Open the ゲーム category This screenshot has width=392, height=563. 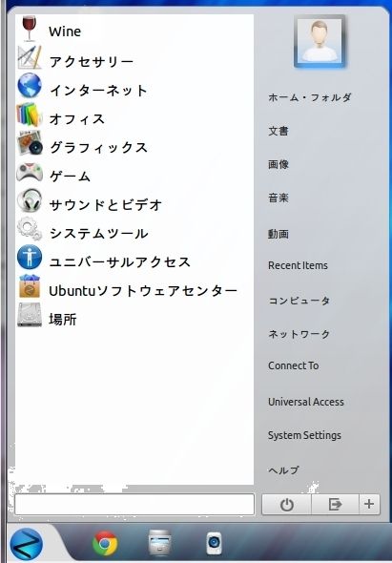(70, 177)
